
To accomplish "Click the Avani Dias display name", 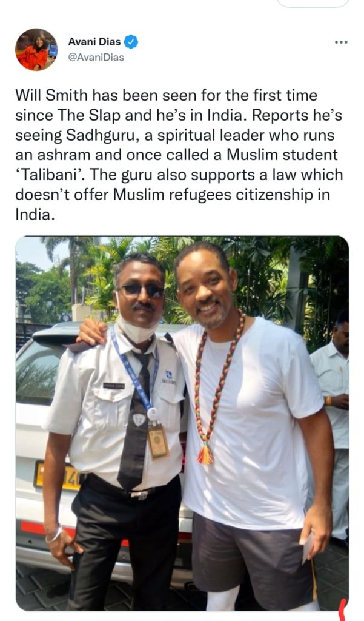I will [x=94, y=42].
